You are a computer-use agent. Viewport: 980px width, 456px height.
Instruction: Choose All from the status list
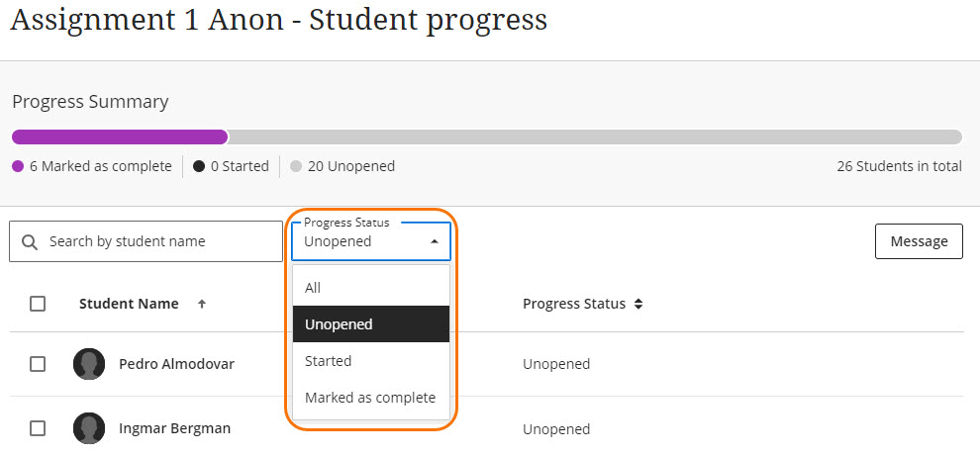pos(313,288)
